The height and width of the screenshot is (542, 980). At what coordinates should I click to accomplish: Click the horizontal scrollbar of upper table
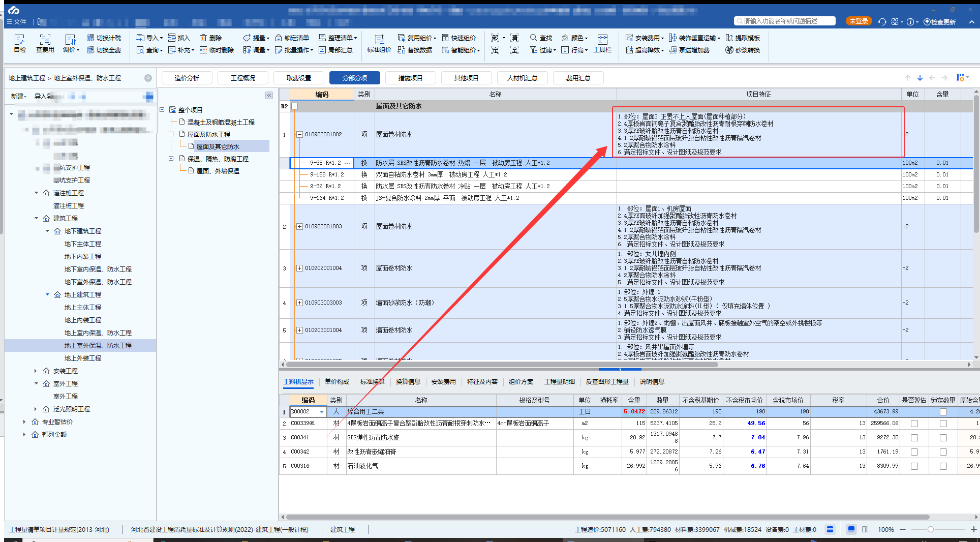[502, 364]
